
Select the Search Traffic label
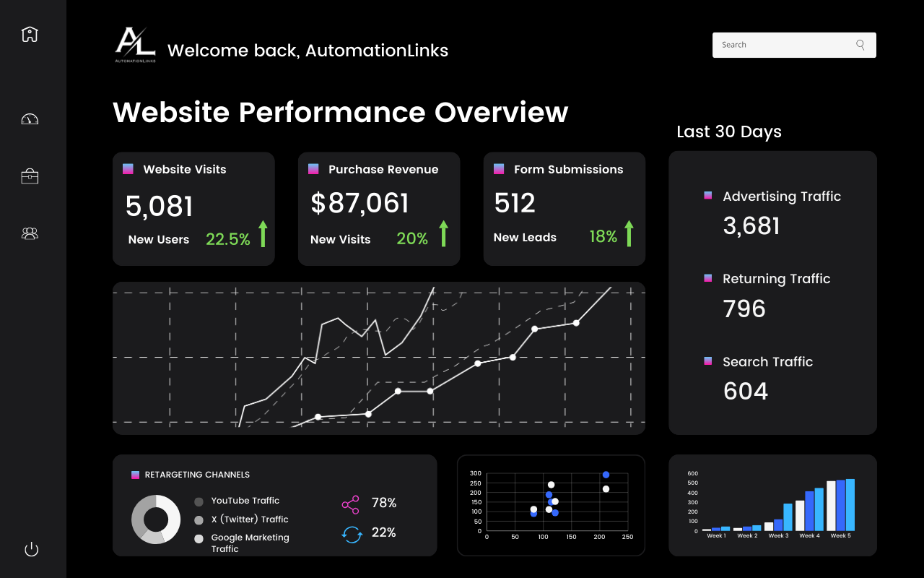point(768,361)
